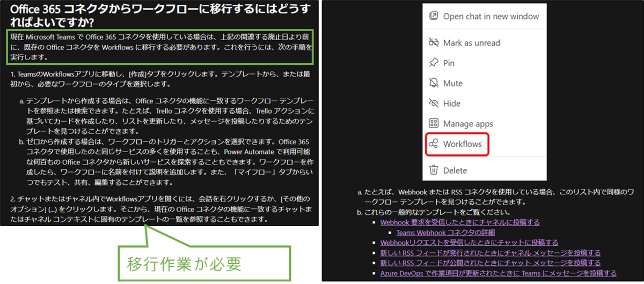644x284 pixels.
Task: Open link "Webhook 要求を受信したときにチャネルに投稿する"
Action: coord(460,222)
